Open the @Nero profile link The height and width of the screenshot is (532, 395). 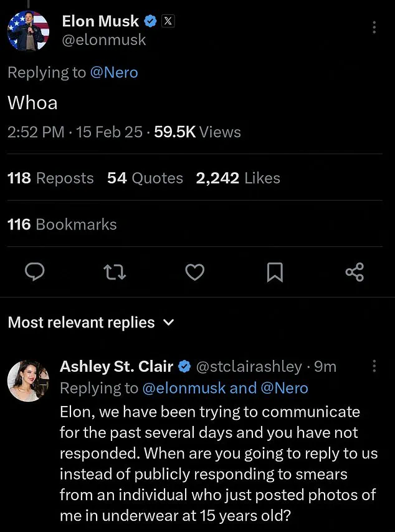(115, 72)
